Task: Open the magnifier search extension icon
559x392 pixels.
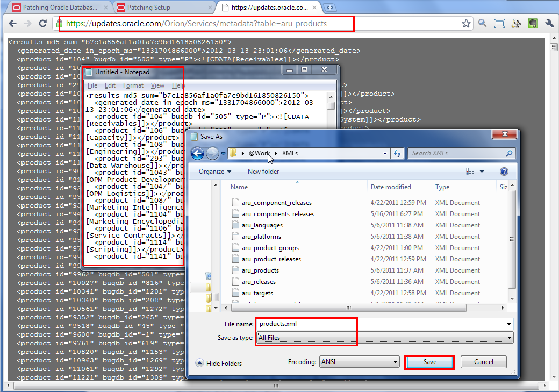Action: (482, 24)
